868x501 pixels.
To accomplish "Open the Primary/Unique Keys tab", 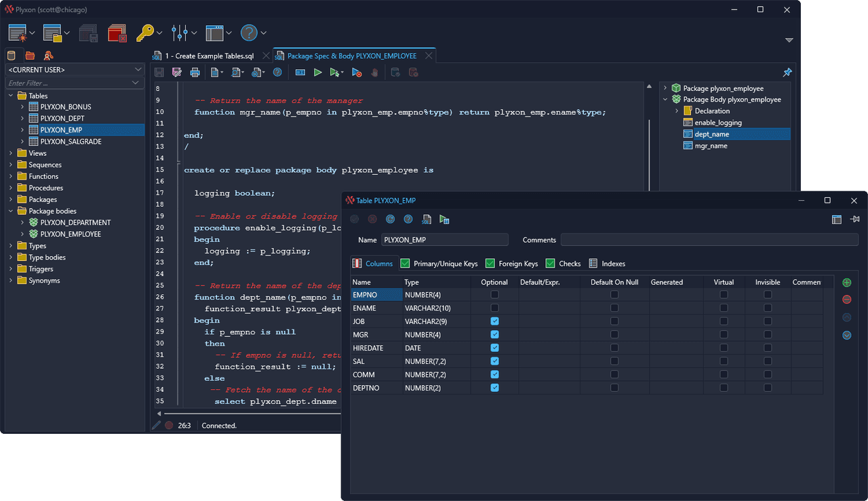I will click(x=439, y=264).
